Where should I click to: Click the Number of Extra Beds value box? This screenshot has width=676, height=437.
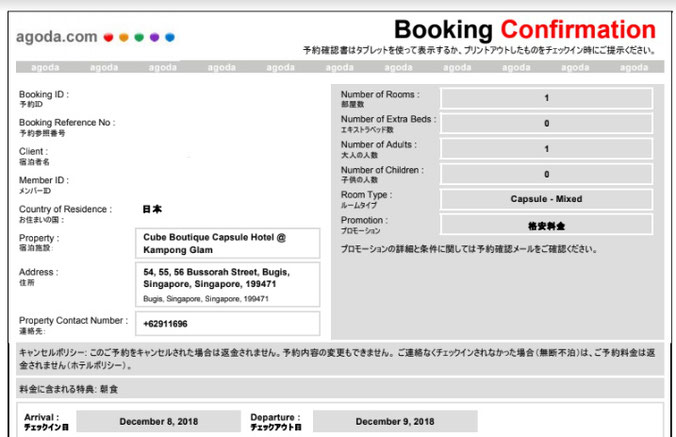tap(546, 124)
